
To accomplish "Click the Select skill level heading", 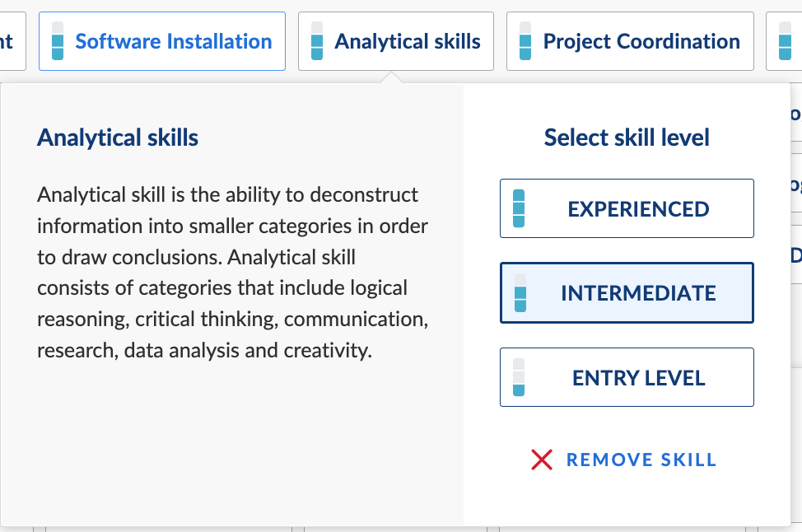I will (627, 138).
